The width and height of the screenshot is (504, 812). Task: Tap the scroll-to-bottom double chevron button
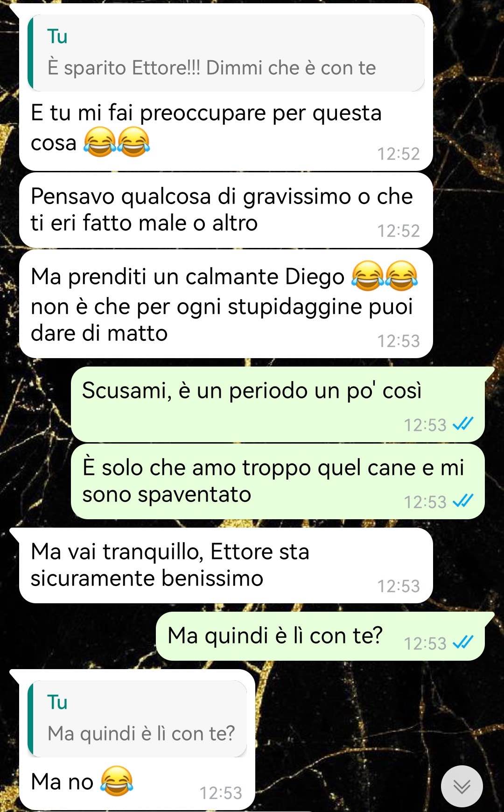[462, 786]
